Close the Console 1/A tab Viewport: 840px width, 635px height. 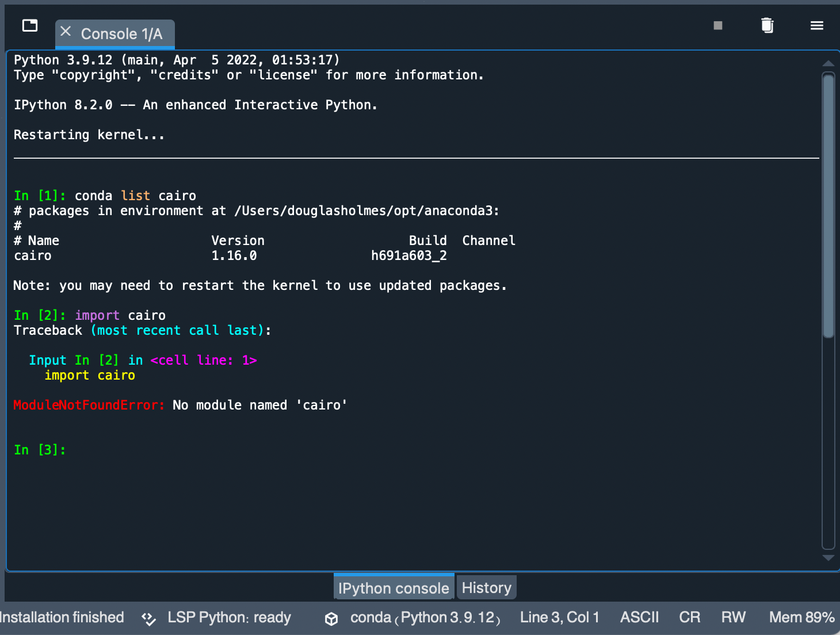tap(66, 32)
